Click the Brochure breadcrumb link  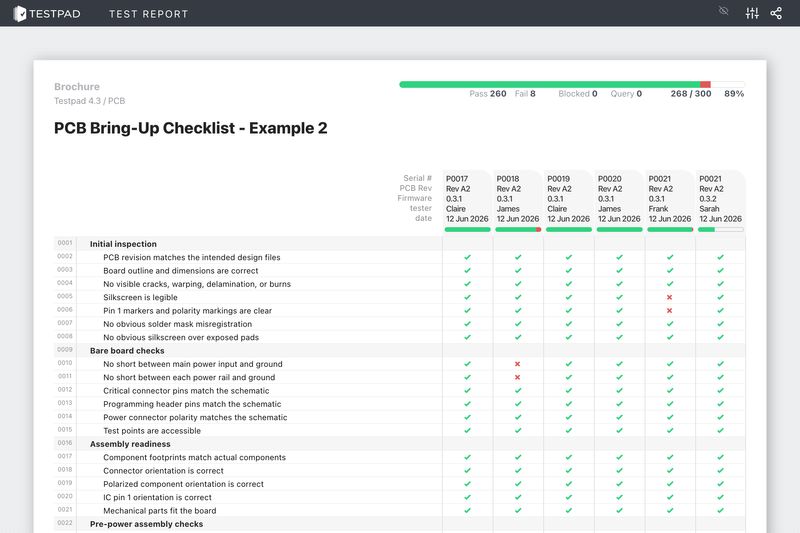click(77, 87)
